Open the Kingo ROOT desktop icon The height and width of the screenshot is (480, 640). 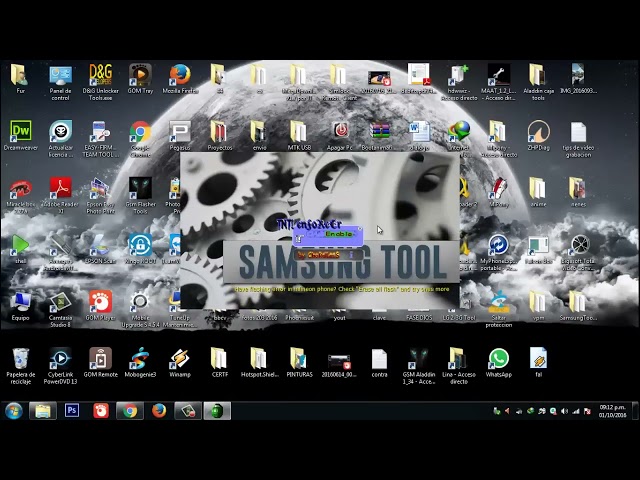(x=140, y=248)
